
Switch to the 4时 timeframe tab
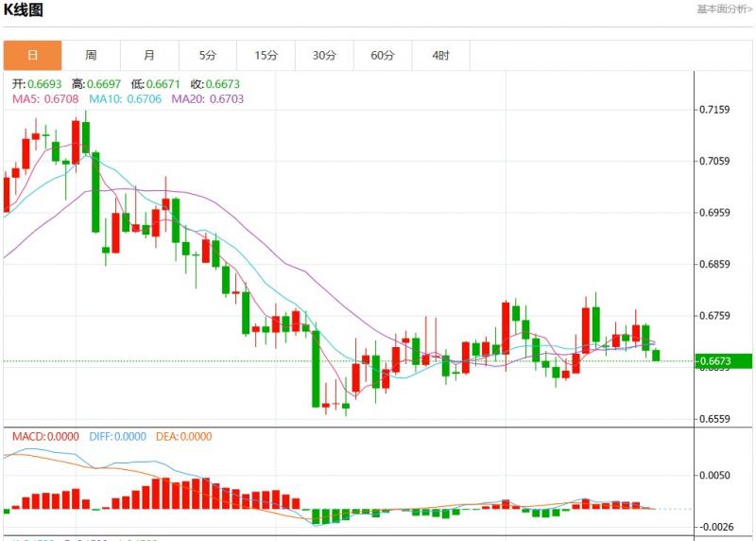pos(441,56)
